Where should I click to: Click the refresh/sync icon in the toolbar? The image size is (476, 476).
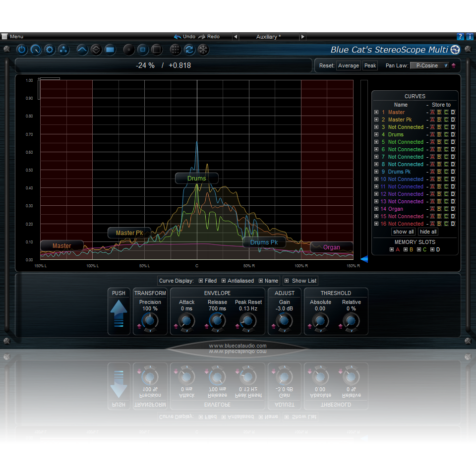[189, 50]
